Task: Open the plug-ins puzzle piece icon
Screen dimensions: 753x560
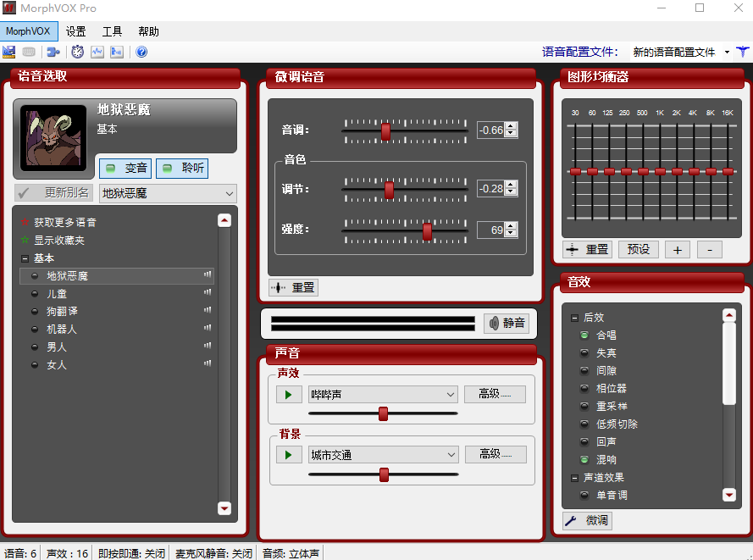Action: (x=53, y=52)
